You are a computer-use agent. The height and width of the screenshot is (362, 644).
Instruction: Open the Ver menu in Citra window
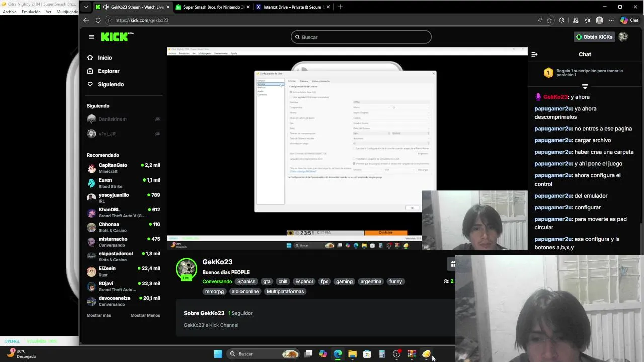coord(49,12)
